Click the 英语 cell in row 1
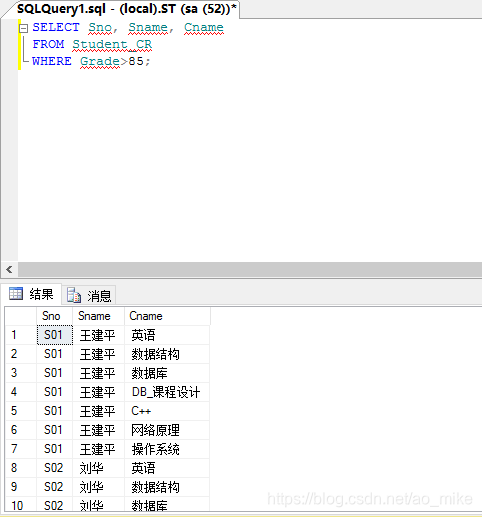Screen dimensions: 482x517 [167, 335]
